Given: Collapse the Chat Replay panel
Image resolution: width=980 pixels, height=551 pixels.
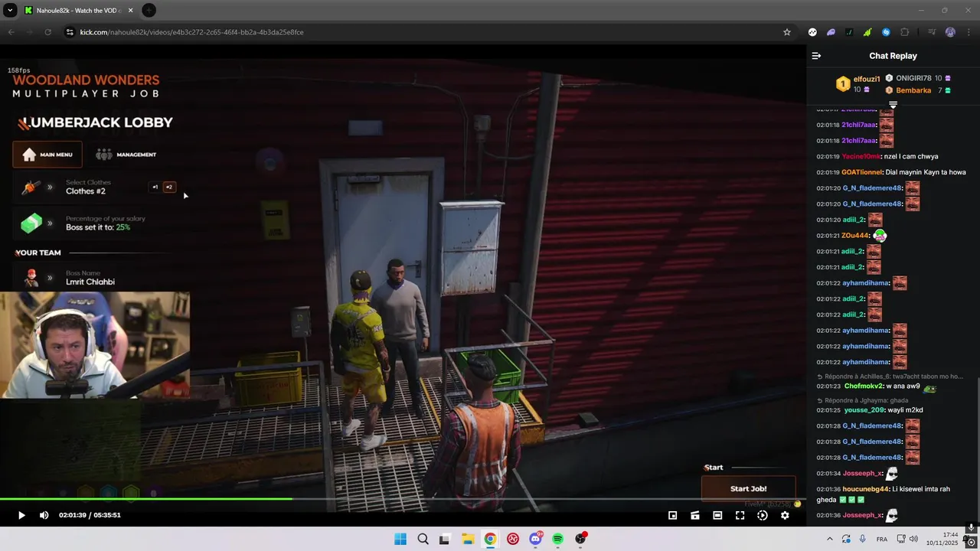Looking at the screenshot, I should (816, 56).
